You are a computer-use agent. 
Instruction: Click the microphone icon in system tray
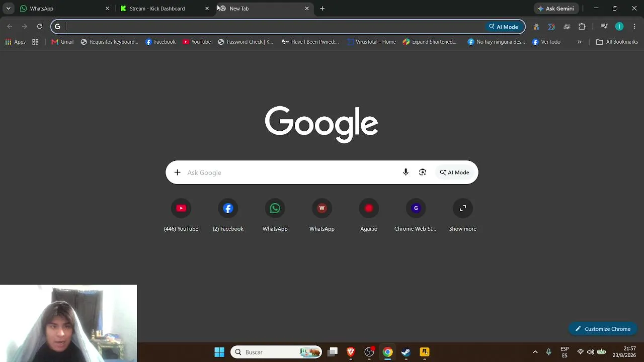pos(549,352)
